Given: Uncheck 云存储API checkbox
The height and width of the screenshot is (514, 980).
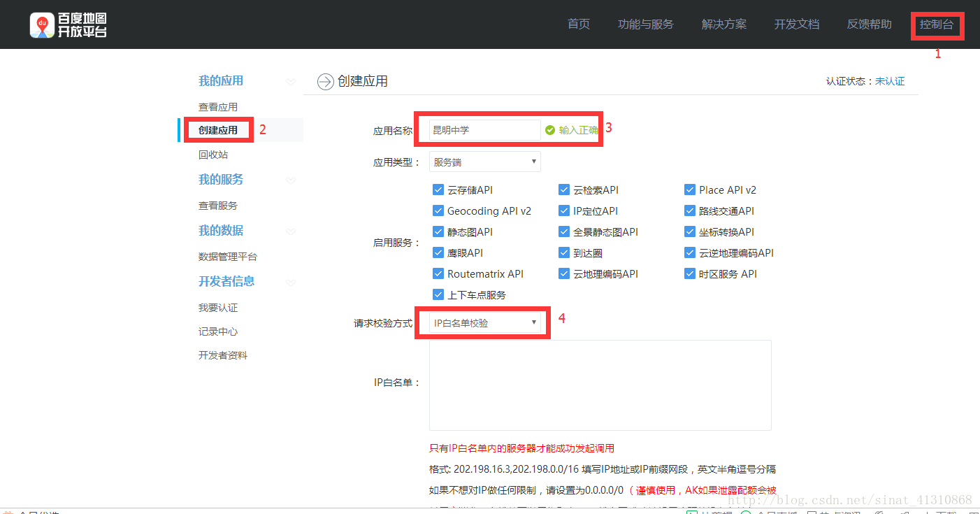Looking at the screenshot, I should [438, 190].
